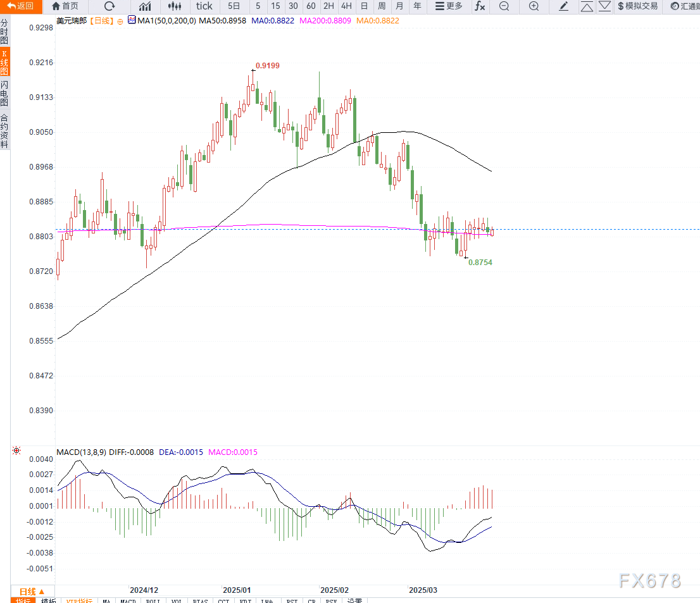Select the candlestick chart style icon
The height and width of the screenshot is (603, 700).
[175, 6]
